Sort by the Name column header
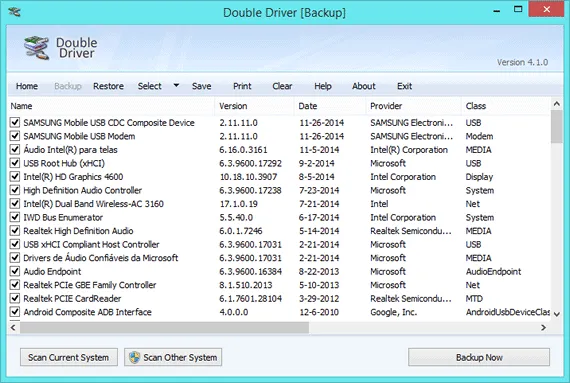This screenshot has height=383, width=570. (111, 106)
